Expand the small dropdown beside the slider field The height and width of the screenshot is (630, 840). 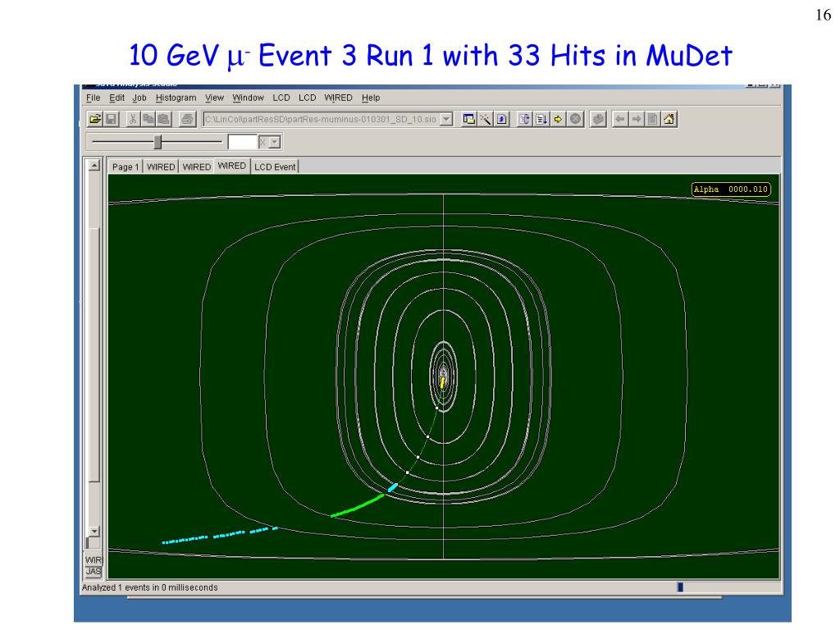[275, 143]
